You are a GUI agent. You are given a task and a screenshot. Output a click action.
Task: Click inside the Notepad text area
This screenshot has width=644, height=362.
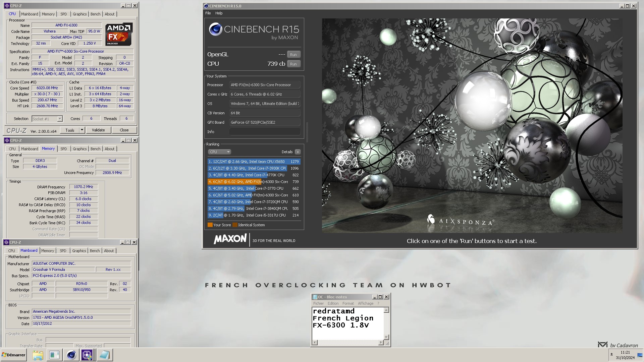(348, 323)
